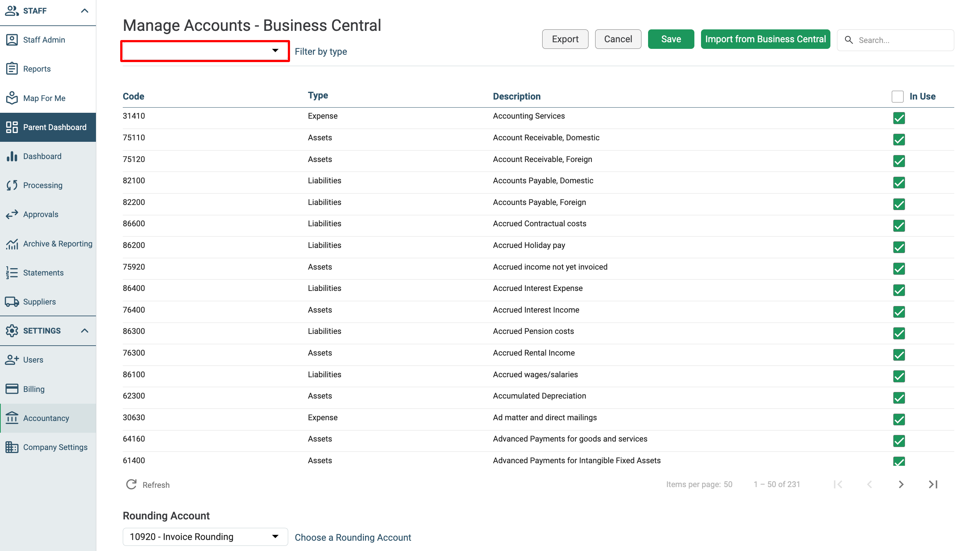Click the Billing card icon
Image resolution: width=980 pixels, height=551 pixels.
coord(12,389)
